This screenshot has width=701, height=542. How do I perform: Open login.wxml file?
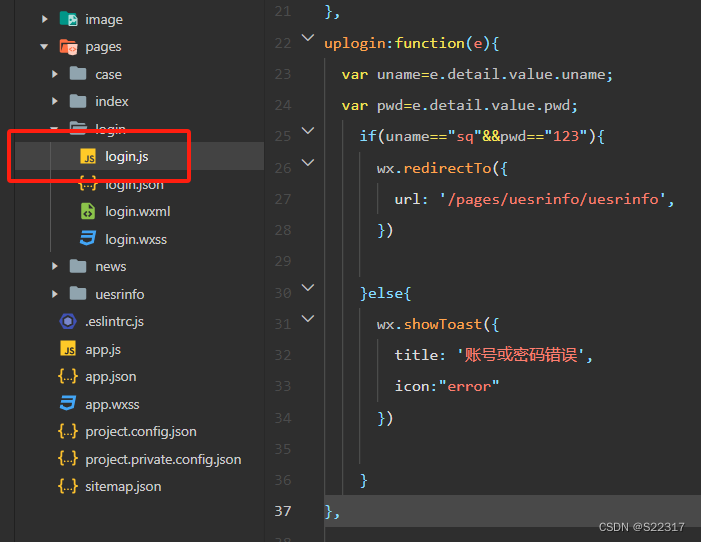point(138,212)
